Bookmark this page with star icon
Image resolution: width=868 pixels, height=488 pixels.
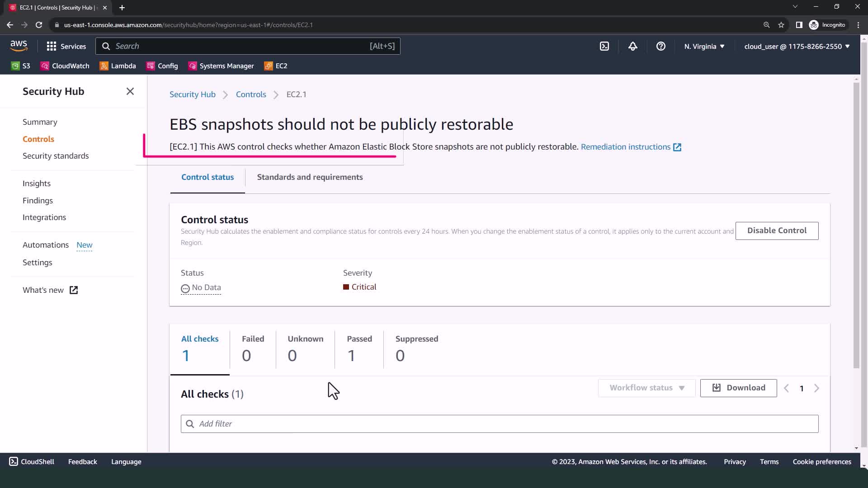click(x=781, y=25)
